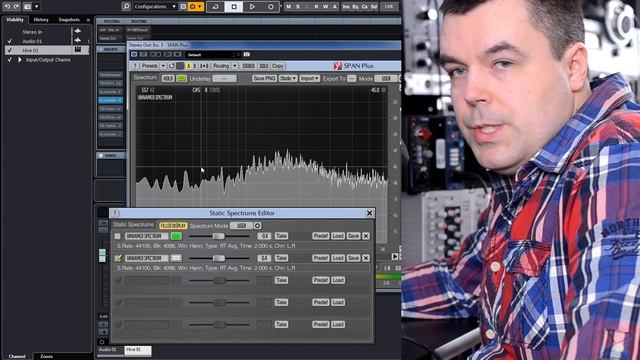Click the A to B copy button

(x=204, y=66)
